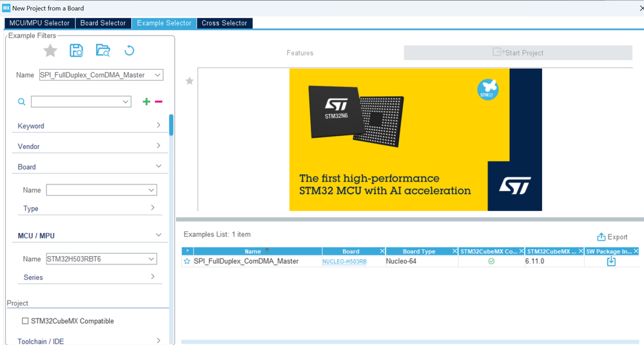Click the Project section heading
The width and height of the screenshot is (644, 345).
click(17, 303)
